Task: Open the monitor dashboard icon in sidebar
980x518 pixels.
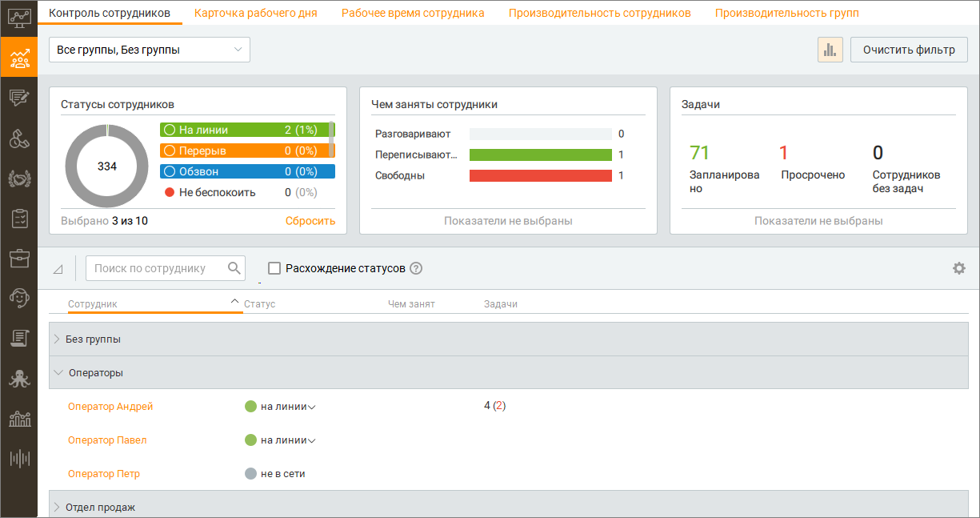Action: click(18, 18)
